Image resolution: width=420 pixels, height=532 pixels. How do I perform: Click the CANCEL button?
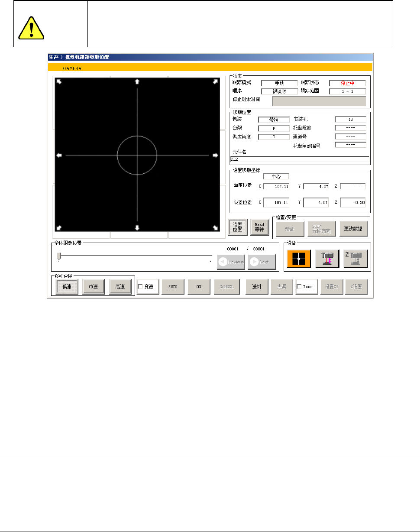[x=227, y=287]
